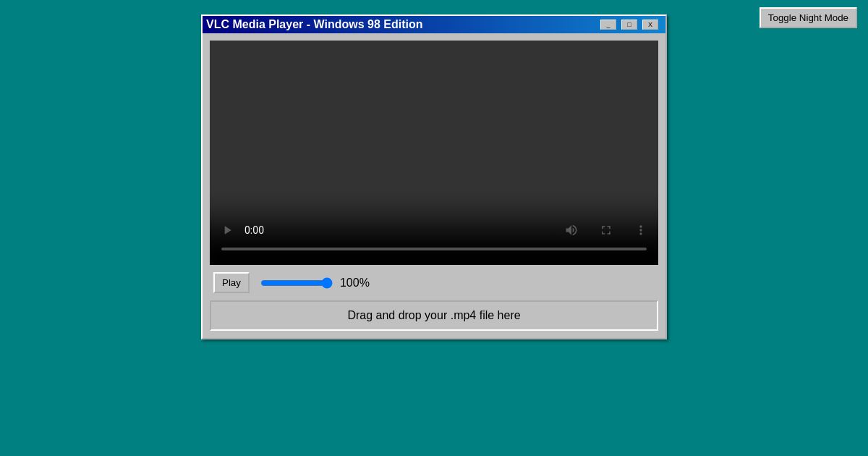868x456 pixels.
Task: Select the VLC Media Player title bar
Action: tap(314, 24)
